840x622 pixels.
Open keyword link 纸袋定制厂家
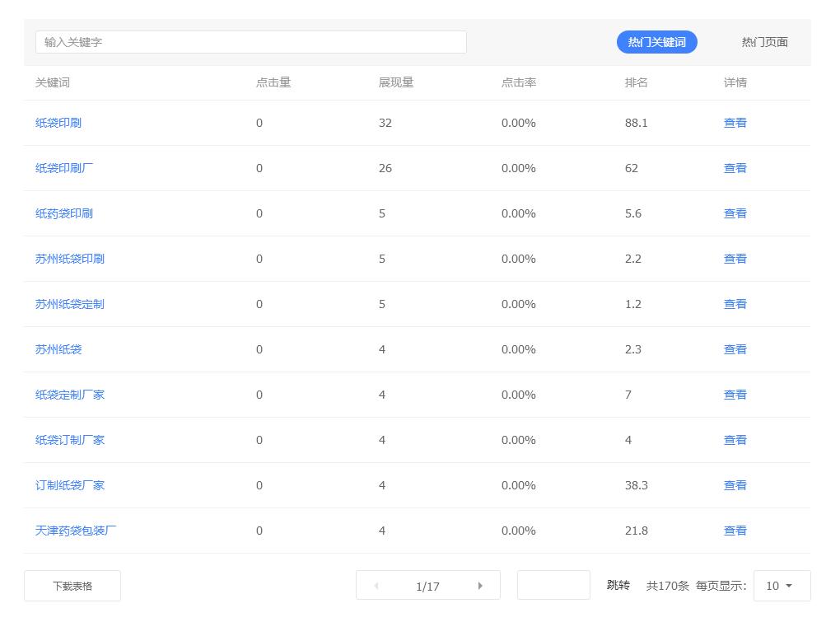tap(70, 395)
